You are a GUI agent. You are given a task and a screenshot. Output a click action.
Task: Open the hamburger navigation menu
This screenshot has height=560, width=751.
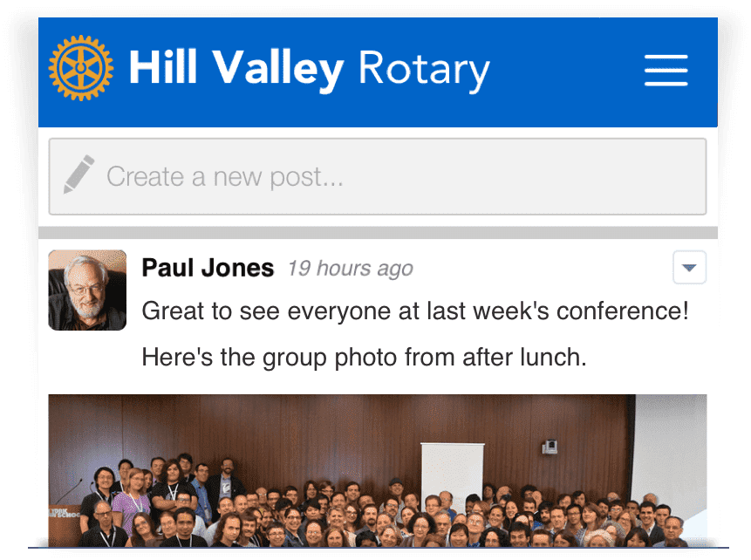point(666,71)
